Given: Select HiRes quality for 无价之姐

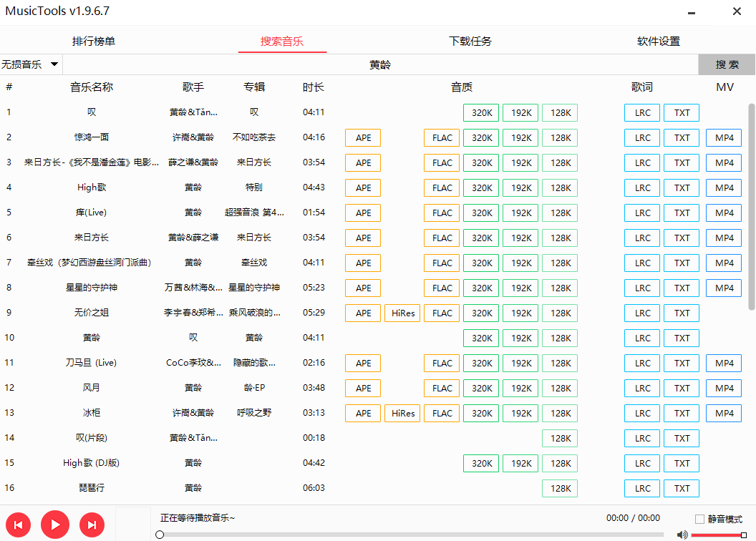Looking at the screenshot, I should tap(402, 313).
